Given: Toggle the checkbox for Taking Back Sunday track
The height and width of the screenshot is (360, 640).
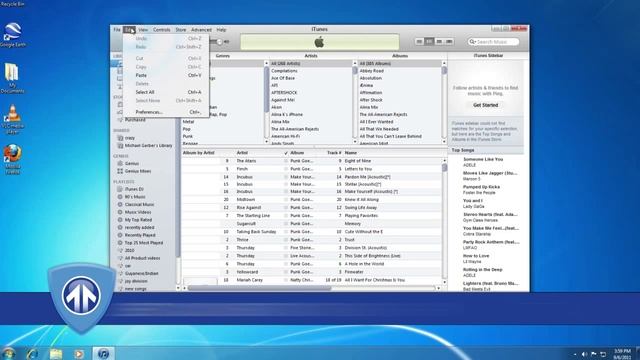Looking at the screenshot, I should (x=286, y=232).
